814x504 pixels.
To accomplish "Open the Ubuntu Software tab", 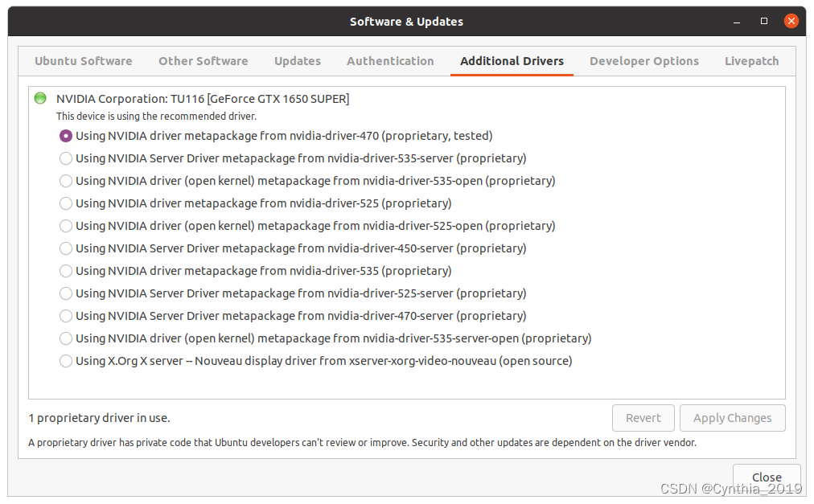I will click(83, 61).
